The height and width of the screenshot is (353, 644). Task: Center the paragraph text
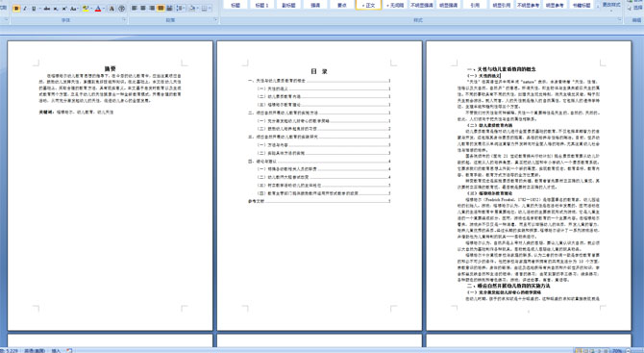pyautogui.click(x=143, y=9)
